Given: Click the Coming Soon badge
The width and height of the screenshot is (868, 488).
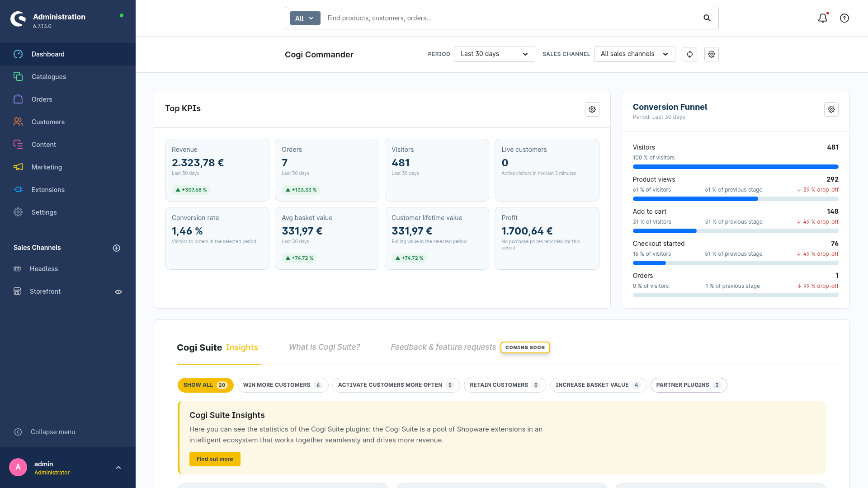Looking at the screenshot, I should point(525,347).
